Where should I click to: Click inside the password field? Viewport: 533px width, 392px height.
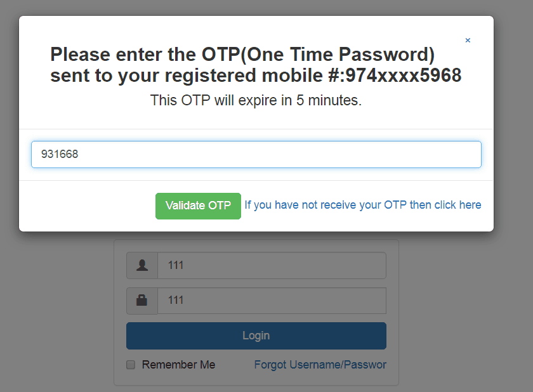[x=272, y=300]
